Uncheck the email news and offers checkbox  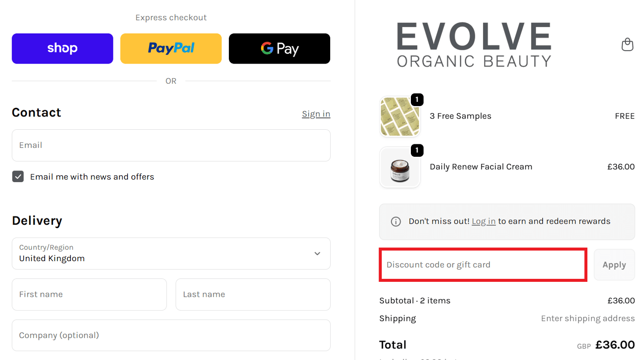click(18, 176)
